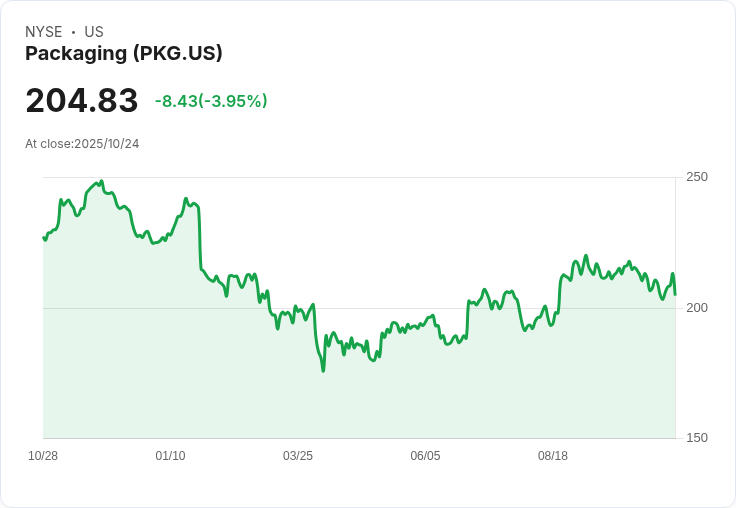Select the 01/10 date on x-axis

pos(170,456)
